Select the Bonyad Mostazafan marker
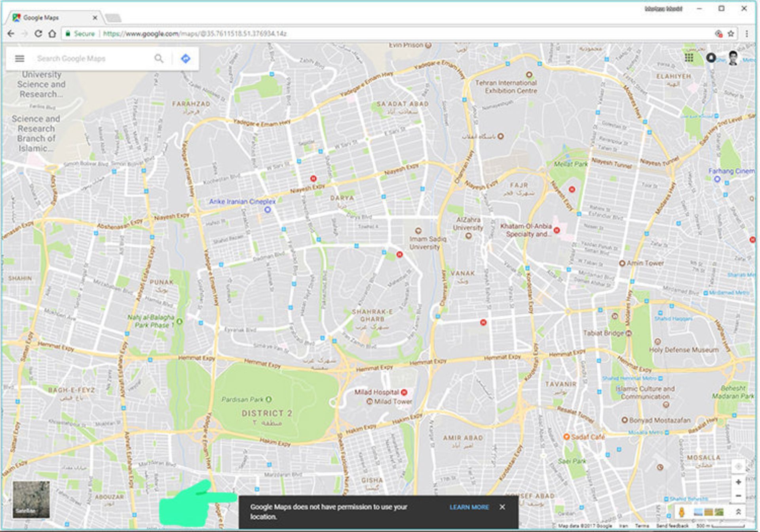760x532 pixels. [x=625, y=420]
